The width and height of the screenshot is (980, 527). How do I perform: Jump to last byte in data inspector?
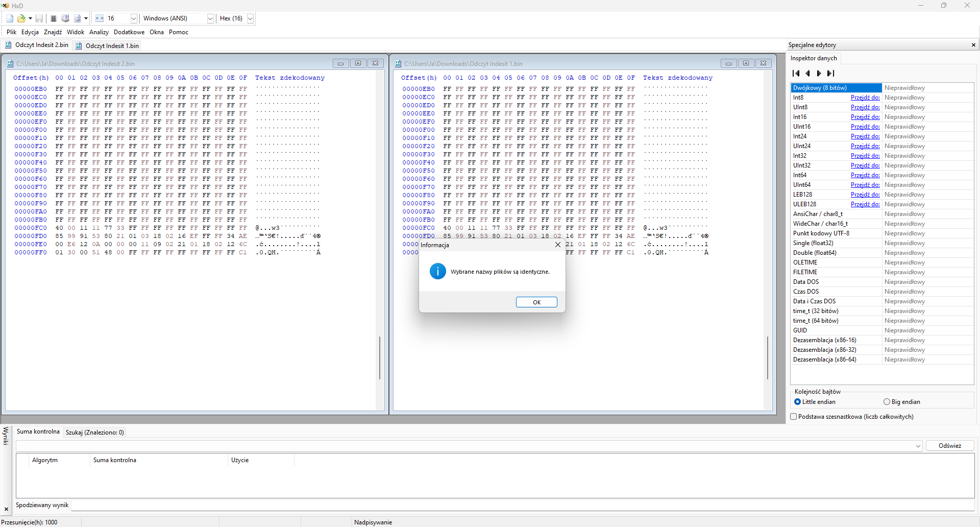tap(831, 73)
